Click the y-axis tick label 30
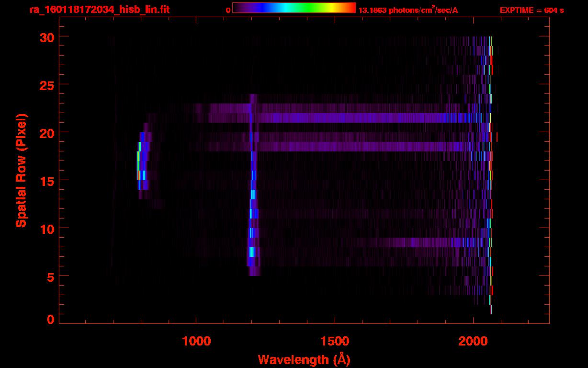This screenshot has width=588, height=368. click(46, 37)
